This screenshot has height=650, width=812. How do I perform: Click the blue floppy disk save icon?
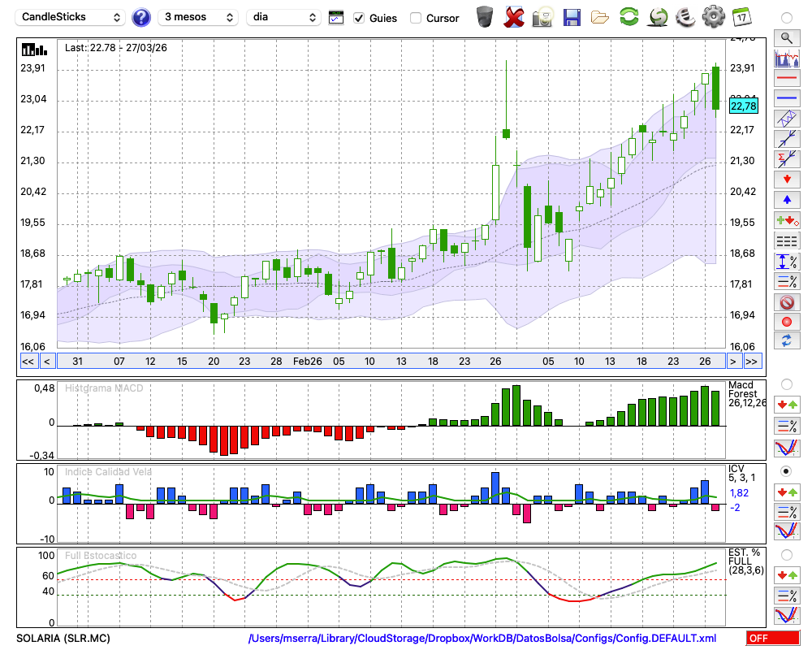[572, 17]
